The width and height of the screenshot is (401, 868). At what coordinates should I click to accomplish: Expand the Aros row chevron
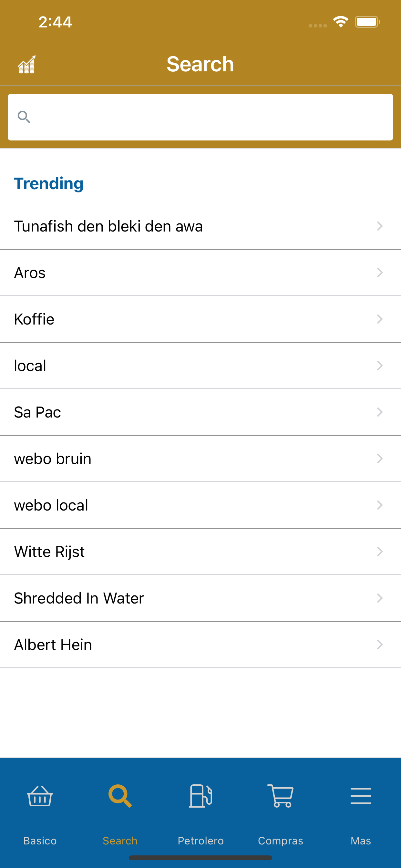[380, 273]
